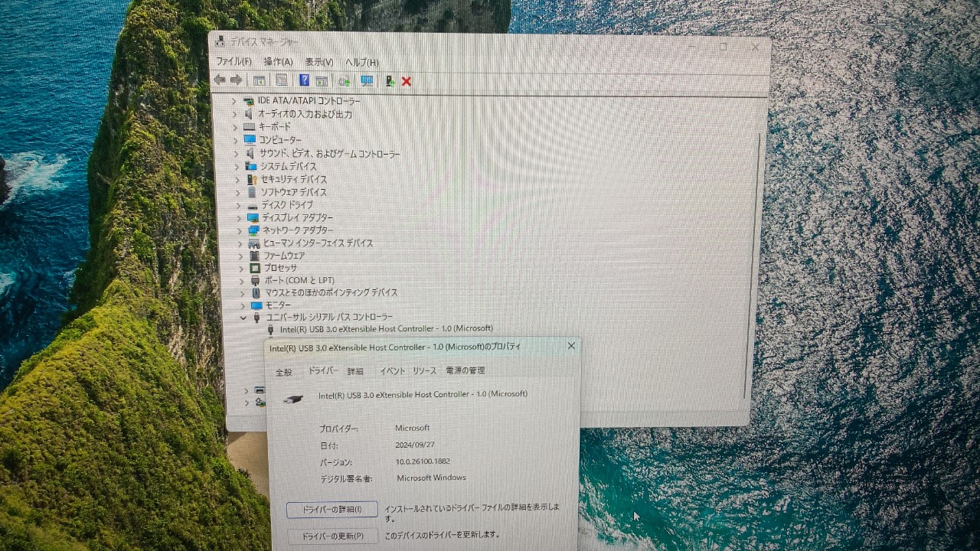
Task: Open the ヘルプ(H) menu
Action: [361, 62]
